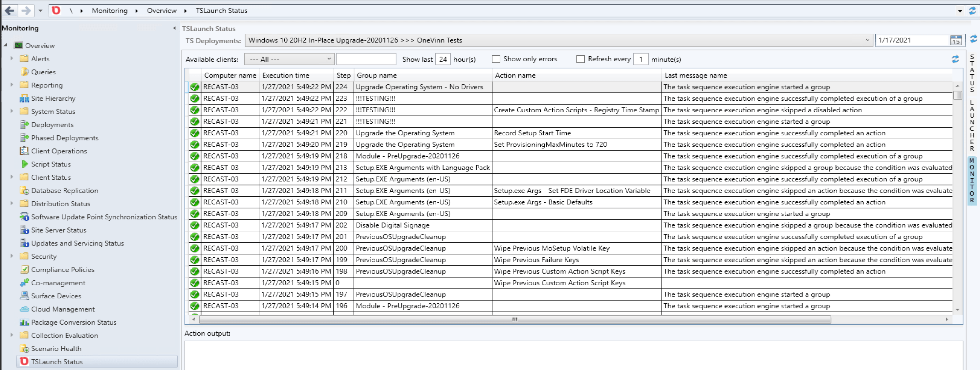Click refresh icon beside the date field

tap(973, 39)
